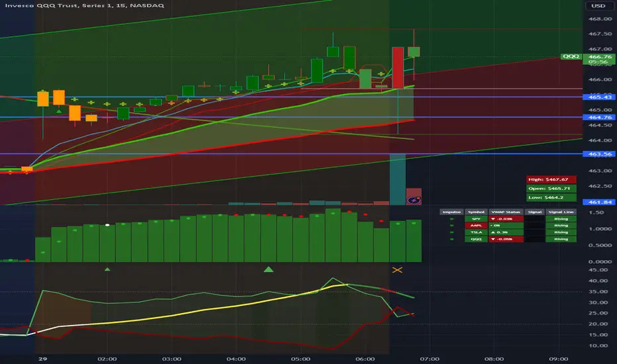The height and width of the screenshot is (364, 617).
Task: Click the AAPL symbol cell
Action: 476,226
